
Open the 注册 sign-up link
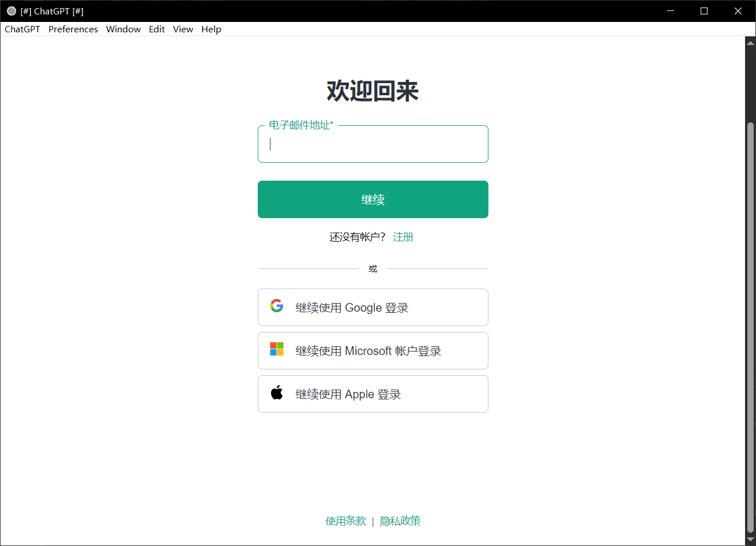point(403,237)
